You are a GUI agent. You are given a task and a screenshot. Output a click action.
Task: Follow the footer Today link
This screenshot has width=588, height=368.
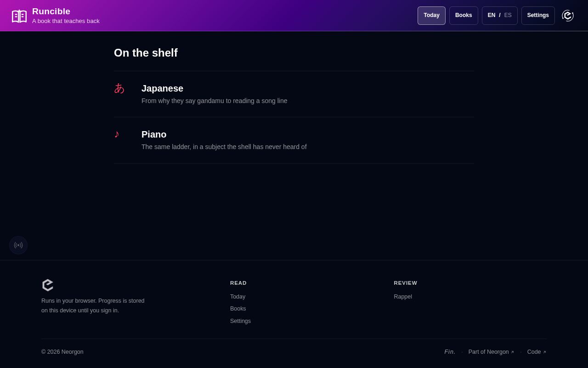tap(237, 297)
